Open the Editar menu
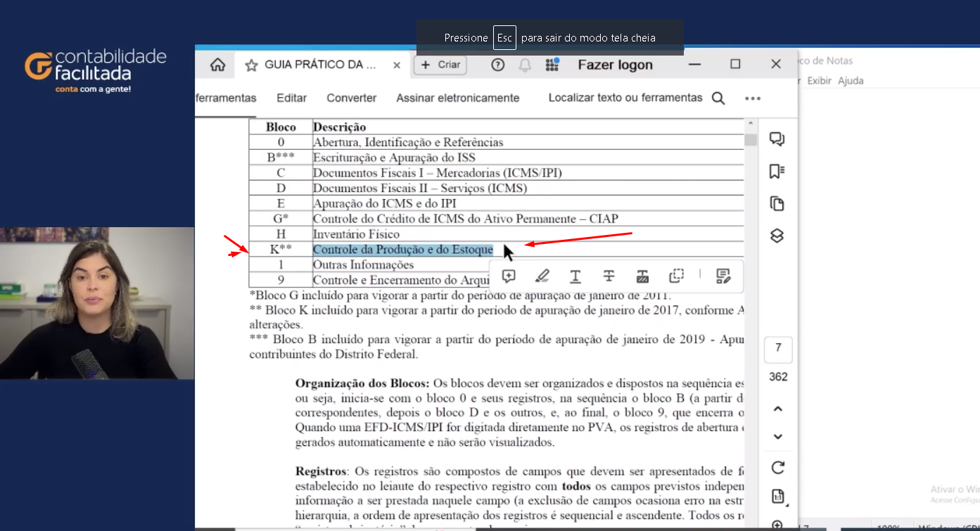Viewport: 980px width, 531px height. coord(291,98)
